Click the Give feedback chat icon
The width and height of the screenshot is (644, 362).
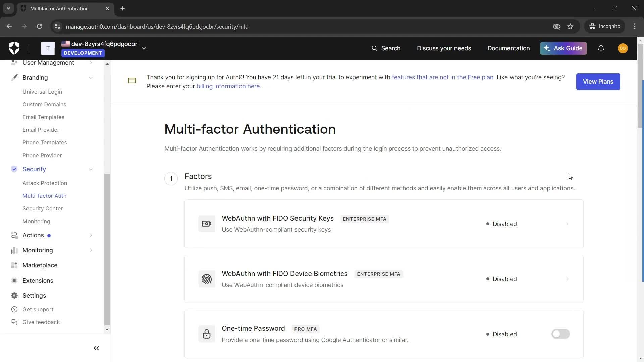point(14,322)
